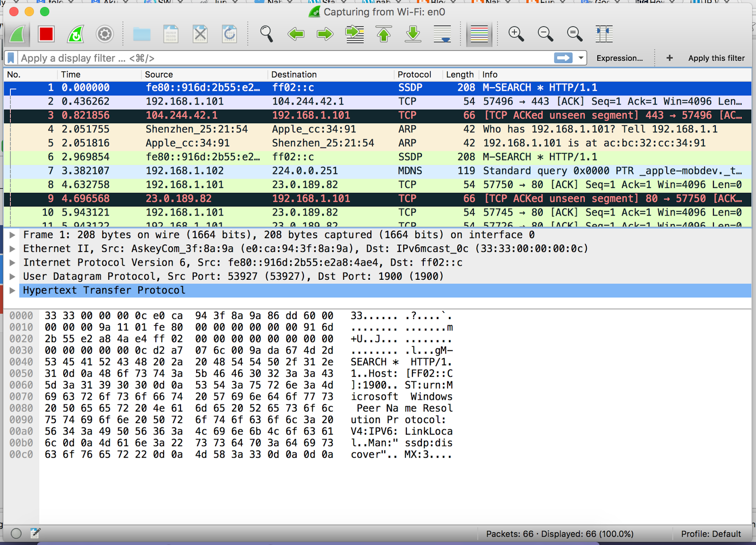Screen dimensions: 756x545
Task: Add a filter button with plus
Action: pyautogui.click(x=670, y=58)
